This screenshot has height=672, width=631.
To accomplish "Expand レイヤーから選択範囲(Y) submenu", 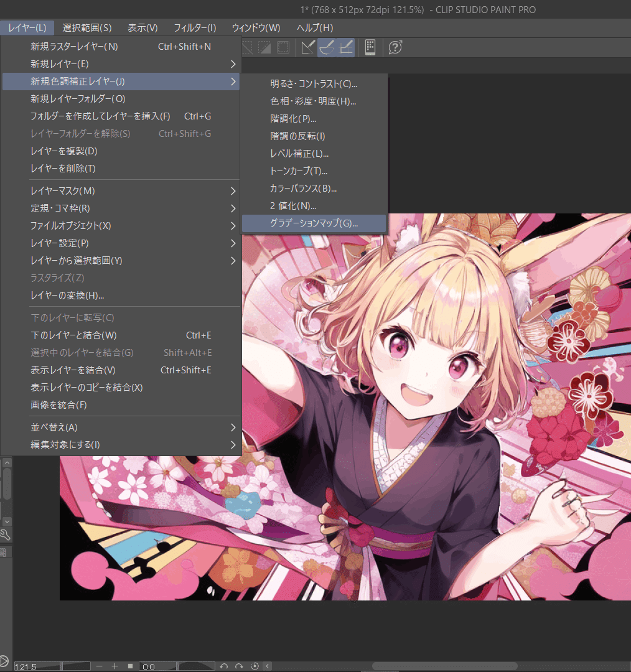I will [121, 261].
